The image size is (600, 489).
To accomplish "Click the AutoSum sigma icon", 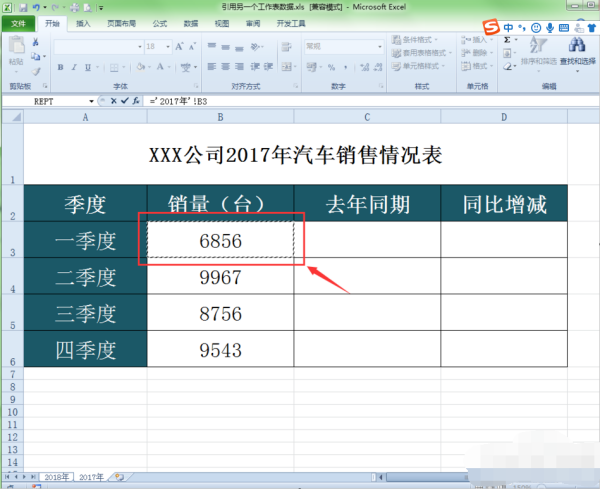I will [x=508, y=40].
